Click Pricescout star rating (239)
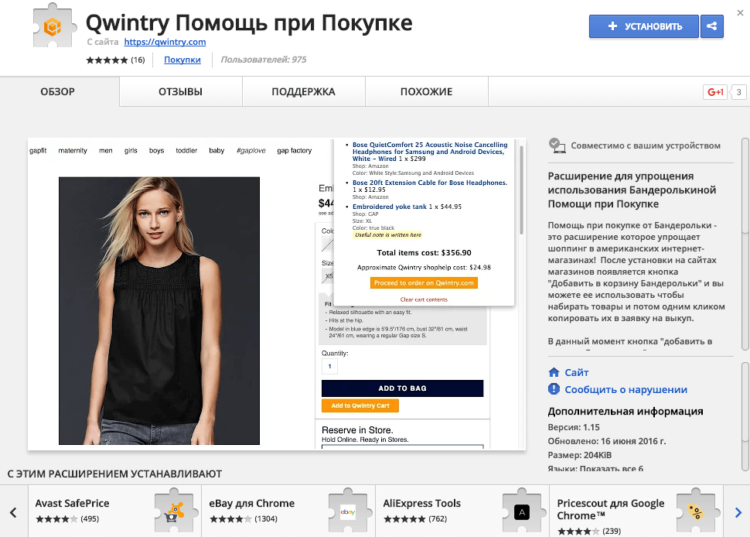The height and width of the screenshot is (537, 750). pos(589,531)
